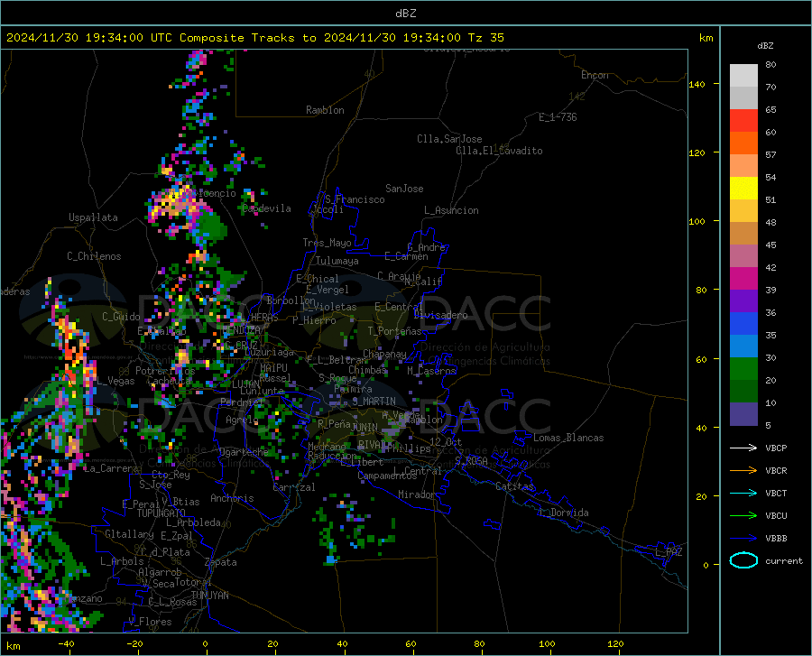This screenshot has width=812, height=656.
Task: Select the brown 45 dBZ color swatch
Action: (x=743, y=234)
